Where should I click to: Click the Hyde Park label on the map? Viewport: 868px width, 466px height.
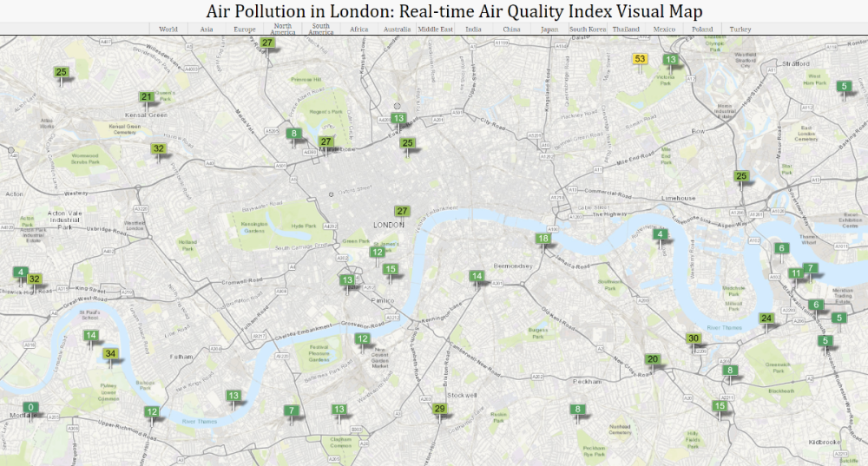(305, 226)
